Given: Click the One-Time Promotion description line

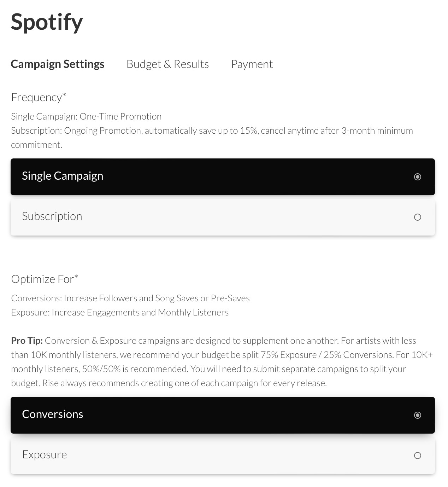Looking at the screenshot, I should (86, 116).
